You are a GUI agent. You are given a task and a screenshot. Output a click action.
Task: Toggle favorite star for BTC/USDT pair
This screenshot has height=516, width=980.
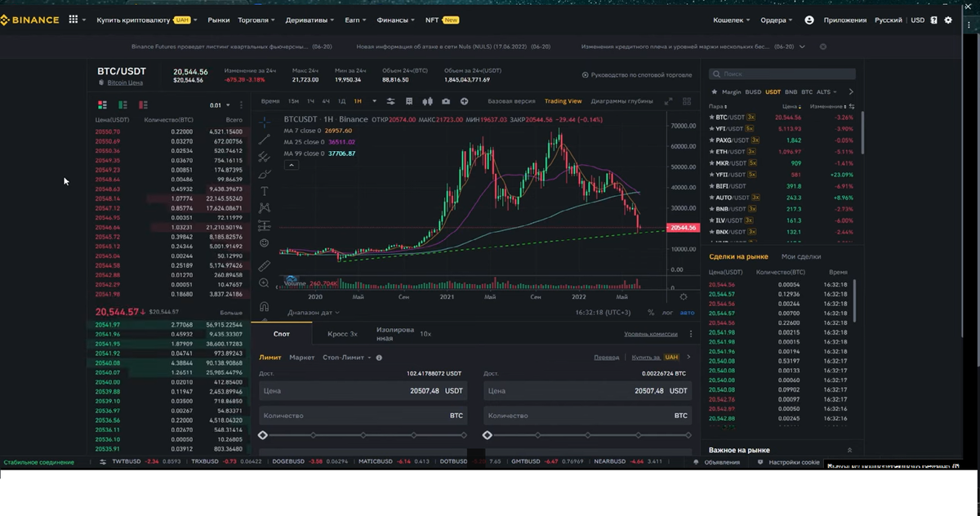pos(714,118)
